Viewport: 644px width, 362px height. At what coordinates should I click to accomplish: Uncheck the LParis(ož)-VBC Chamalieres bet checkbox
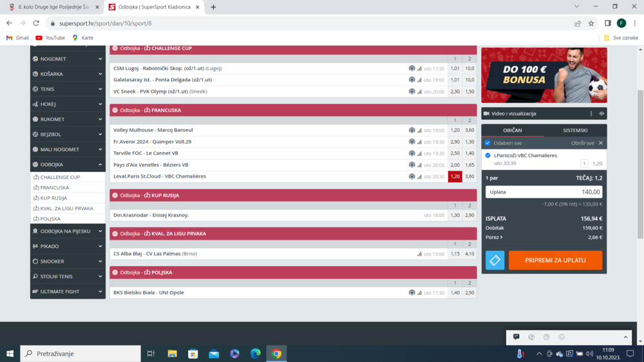[x=488, y=155]
